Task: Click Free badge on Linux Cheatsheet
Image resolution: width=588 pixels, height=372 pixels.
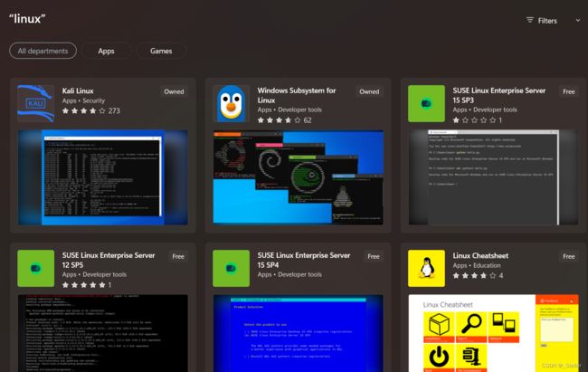Action: click(x=568, y=256)
